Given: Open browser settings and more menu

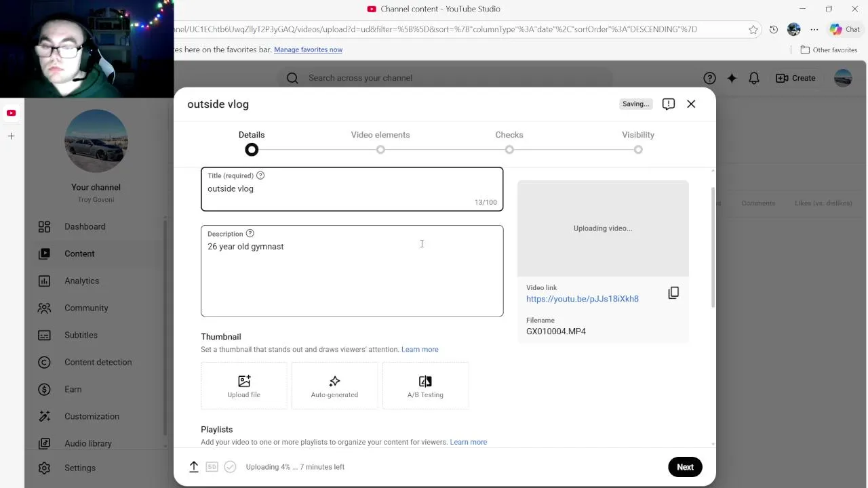Looking at the screenshot, I should [x=814, y=29].
